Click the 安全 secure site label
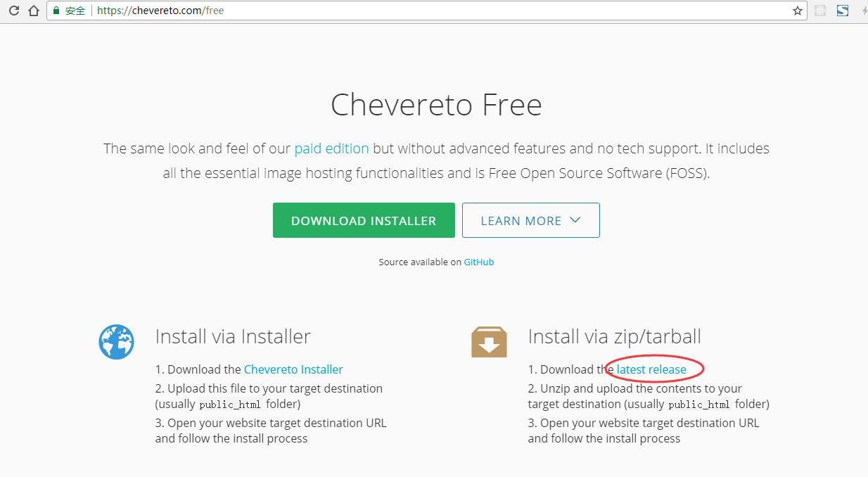868x477 pixels. (x=75, y=11)
